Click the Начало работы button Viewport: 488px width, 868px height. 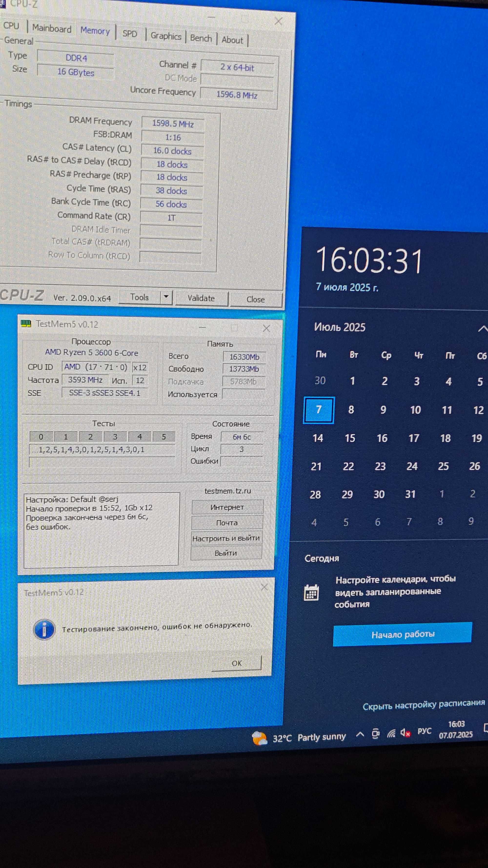click(403, 634)
